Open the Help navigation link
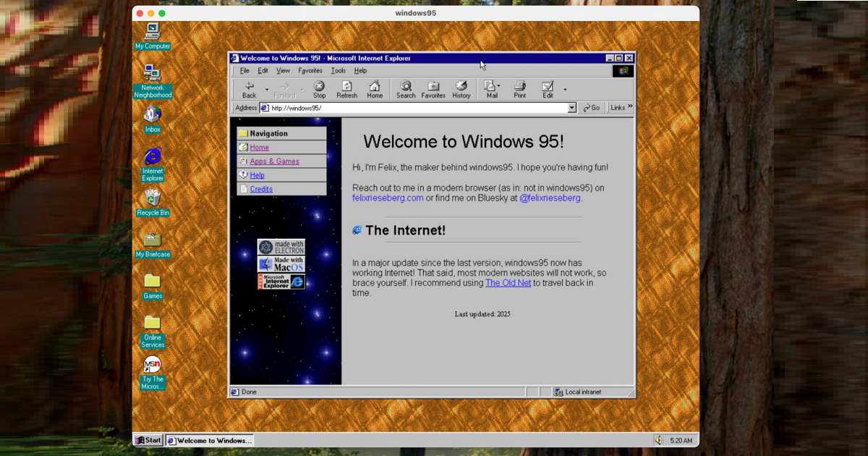 point(257,175)
